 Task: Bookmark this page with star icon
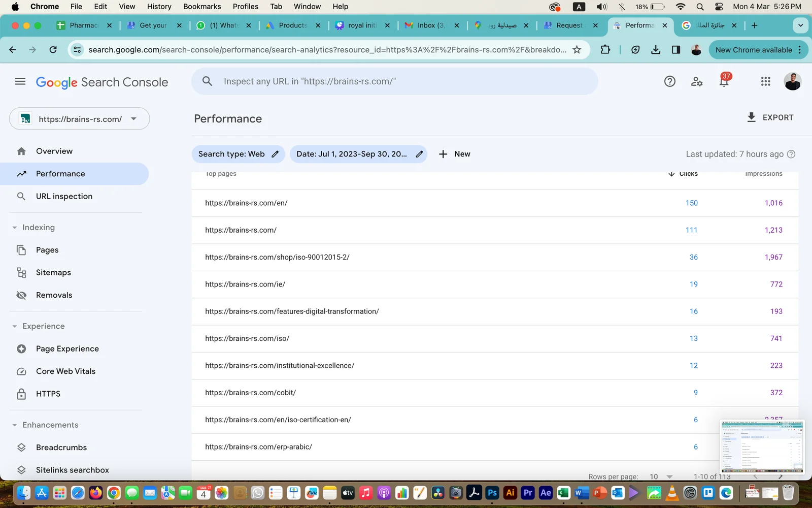click(577, 50)
